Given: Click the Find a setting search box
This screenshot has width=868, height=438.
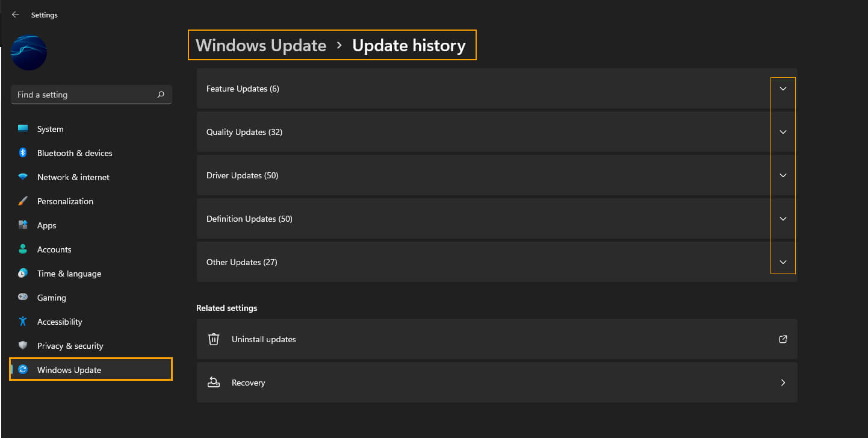Looking at the screenshot, I should point(91,95).
